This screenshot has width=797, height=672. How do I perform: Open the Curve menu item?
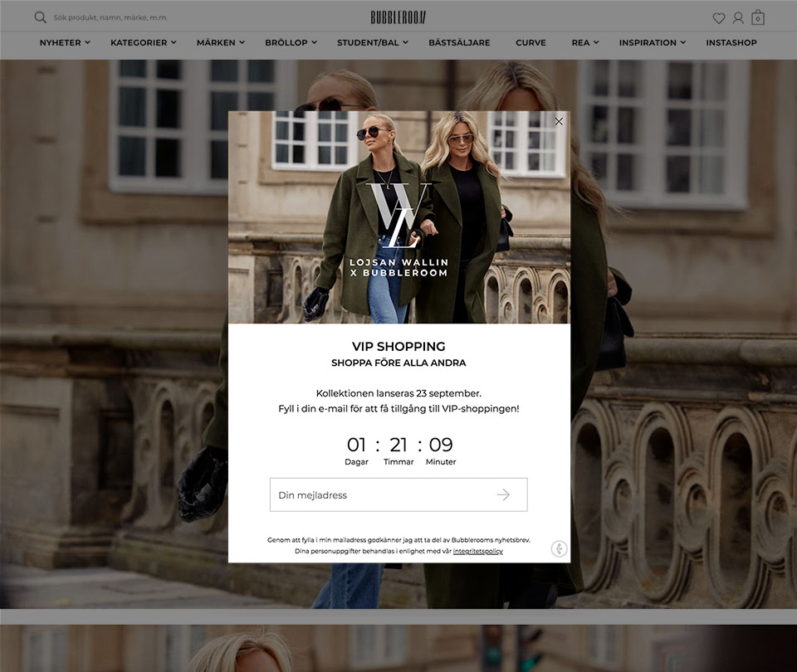[x=531, y=42]
